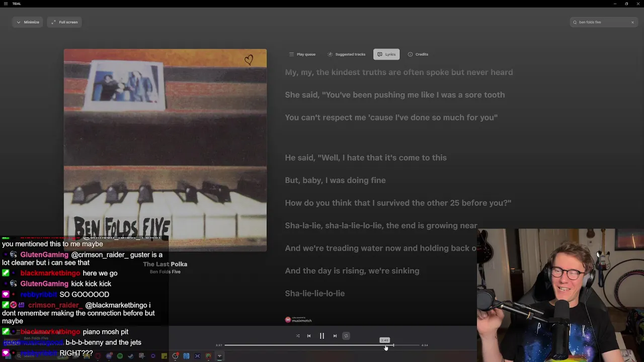Image resolution: width=644 pixels, height=362 pixels.
Task: Select the Lyrics tab
Action: click(x=386, y=54)
